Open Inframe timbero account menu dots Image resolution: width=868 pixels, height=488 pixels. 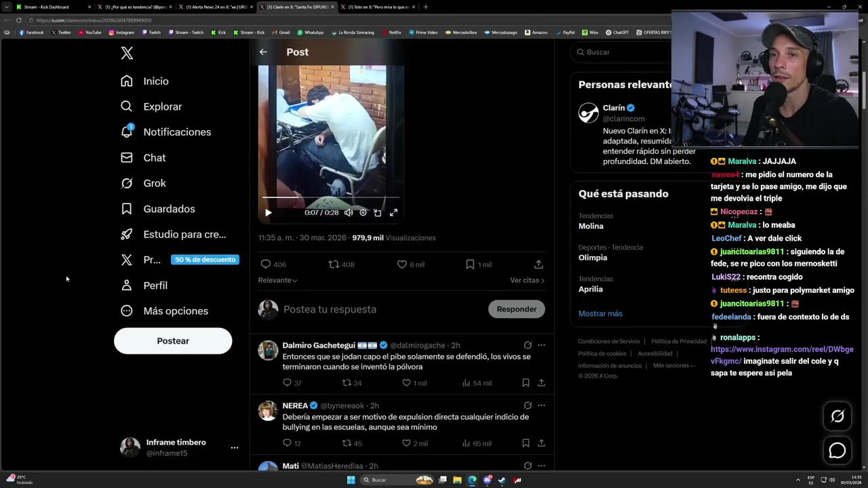tap(235, 447)
